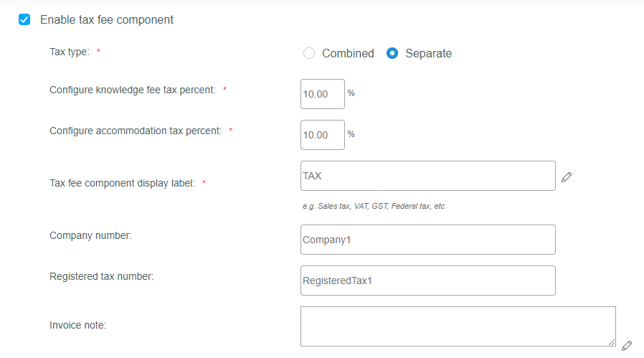
Task: Click the knowledge fee tax percent field
Action: click(323, 94)
